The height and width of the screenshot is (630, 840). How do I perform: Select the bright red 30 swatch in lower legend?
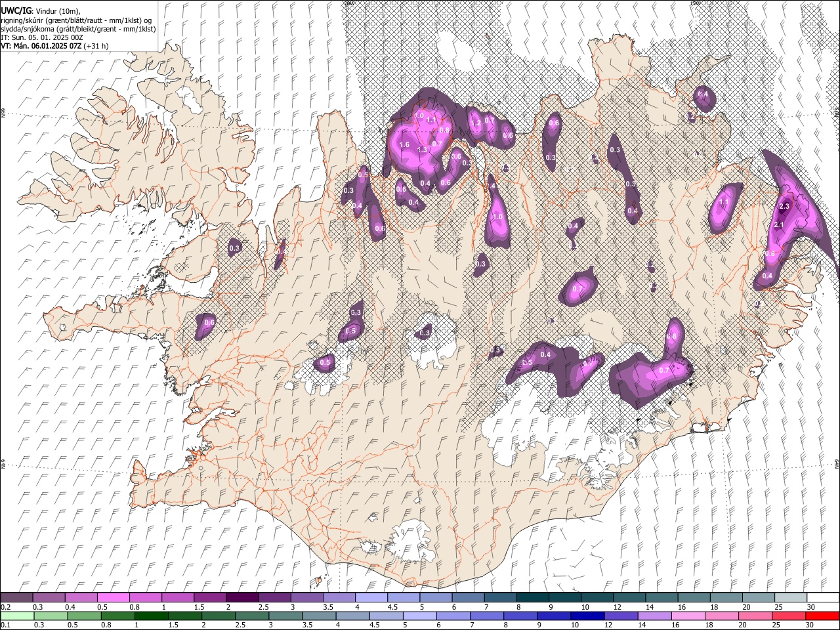click(x=822, y=616)
